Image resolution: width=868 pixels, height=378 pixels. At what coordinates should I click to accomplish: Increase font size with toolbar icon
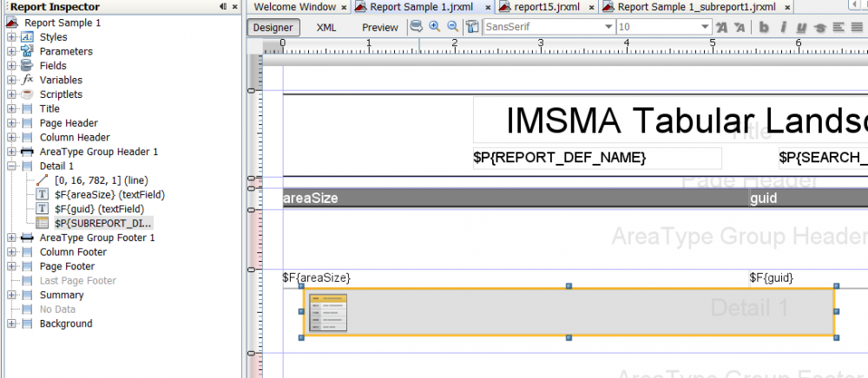tap(721, 27)
